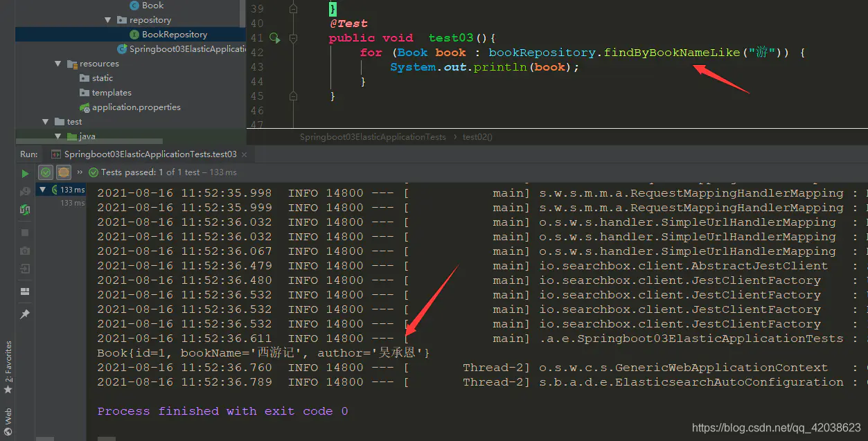Click the GenericWebApplicationContext log line
The width and height of the screenshot is (868, 441).
click(x=482, y=368)
